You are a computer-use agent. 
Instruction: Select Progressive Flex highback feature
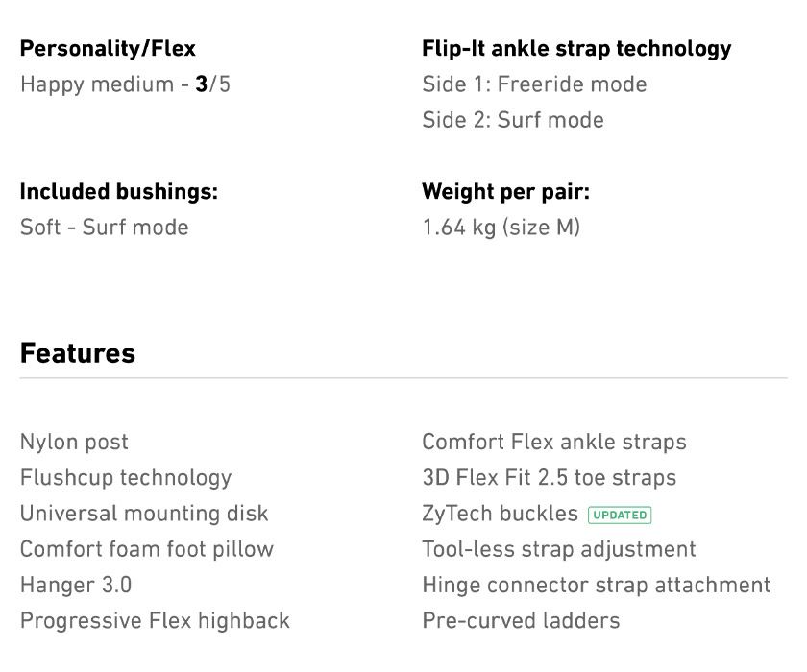[x=155, y=620]
